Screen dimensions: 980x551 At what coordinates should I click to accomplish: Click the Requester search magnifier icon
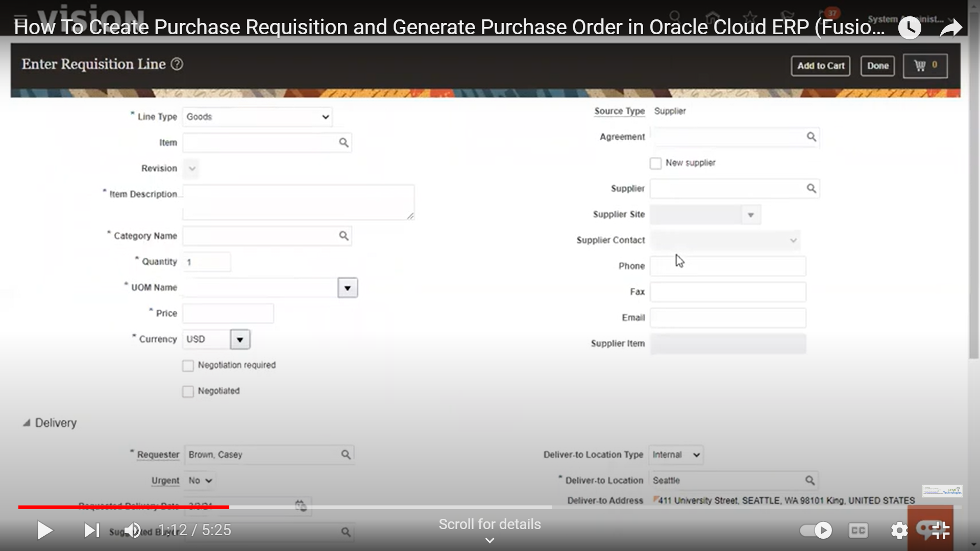tap(346, 455)
